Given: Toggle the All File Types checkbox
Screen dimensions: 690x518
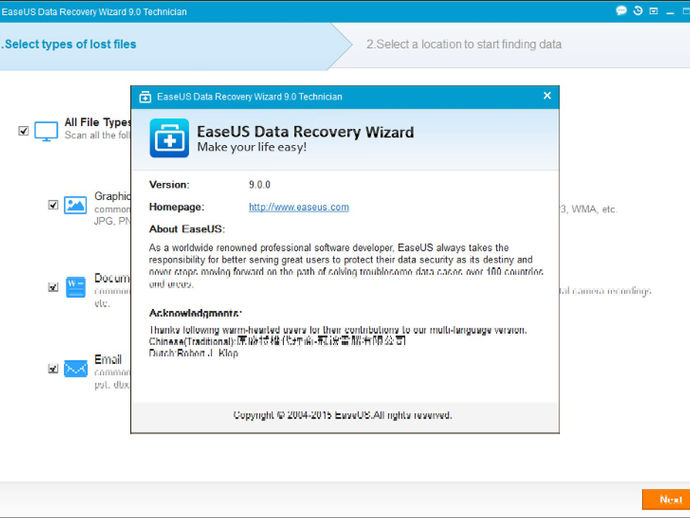Looking at the screenshot, I should click(23, 131).
